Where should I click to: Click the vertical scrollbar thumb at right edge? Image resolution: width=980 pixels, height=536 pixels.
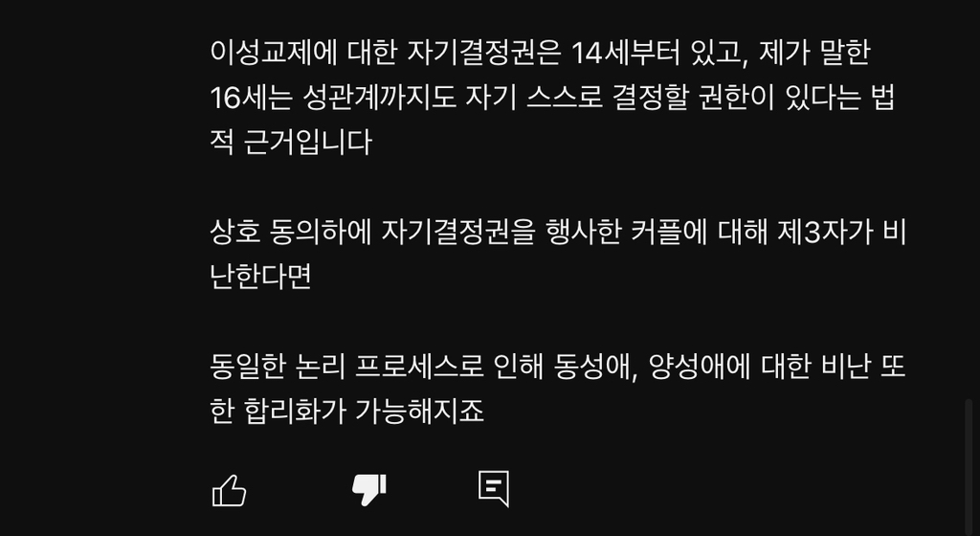(x=969, y=466)
